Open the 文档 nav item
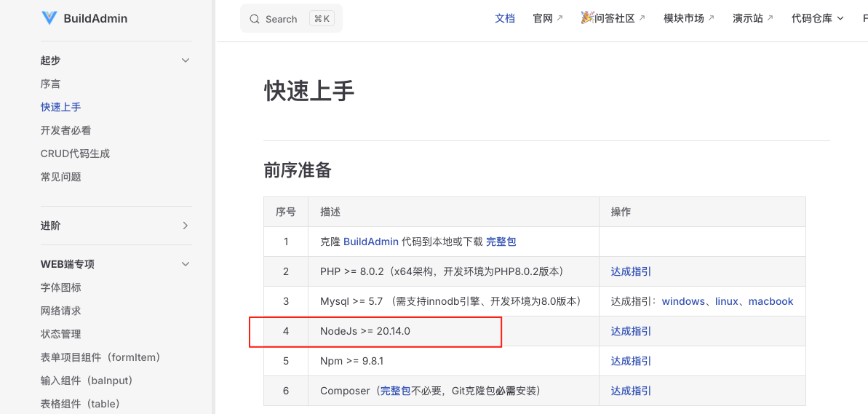The width and height of the screenshot is (868, 414). coord(505,18)
